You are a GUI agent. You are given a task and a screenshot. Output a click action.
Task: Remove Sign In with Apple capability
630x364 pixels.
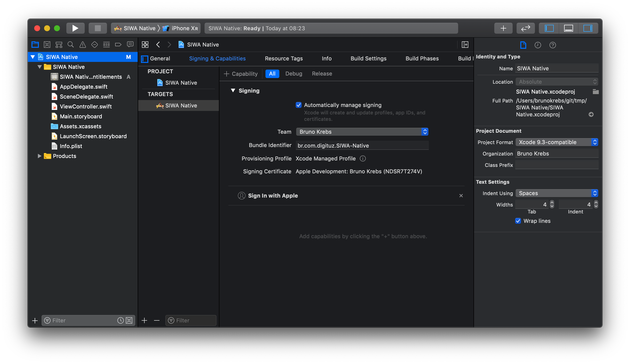(461, 195)
